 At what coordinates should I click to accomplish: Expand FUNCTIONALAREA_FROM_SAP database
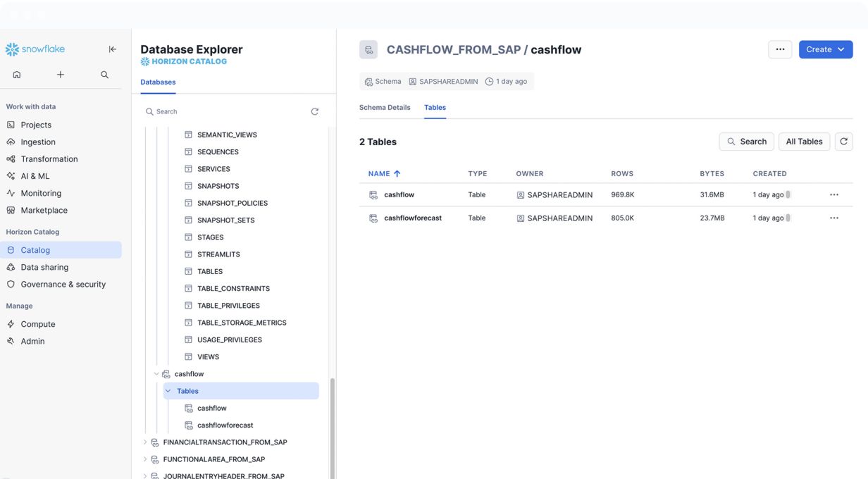click(x=145, y=459)
